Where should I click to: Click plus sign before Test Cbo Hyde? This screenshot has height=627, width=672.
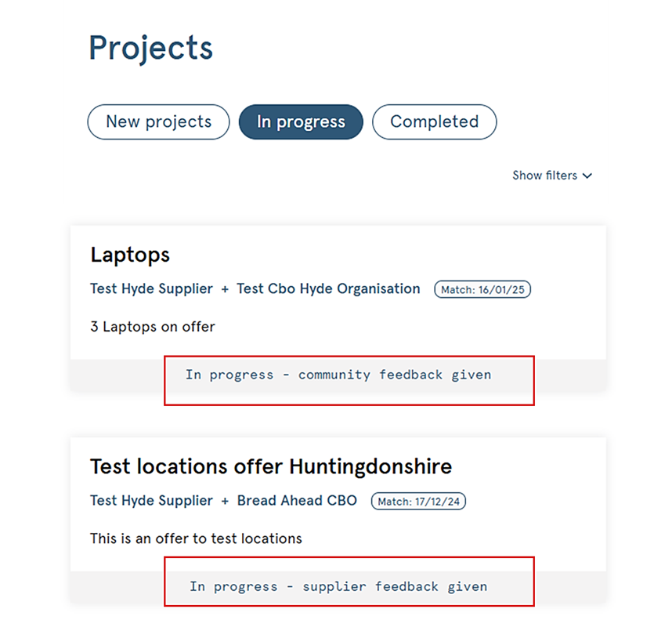[x=225, y=290]
